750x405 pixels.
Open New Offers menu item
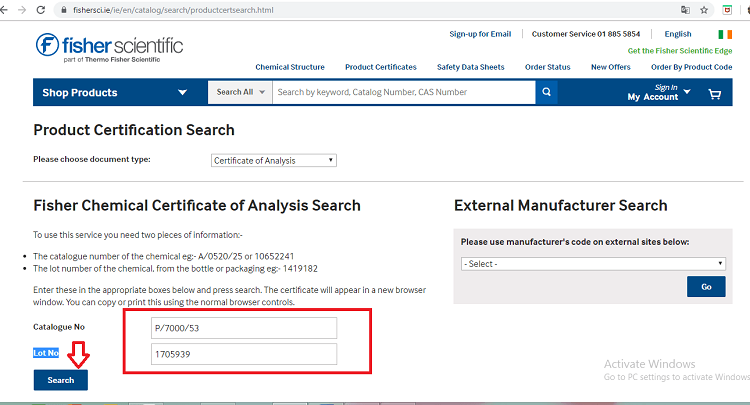coord(611,67)
